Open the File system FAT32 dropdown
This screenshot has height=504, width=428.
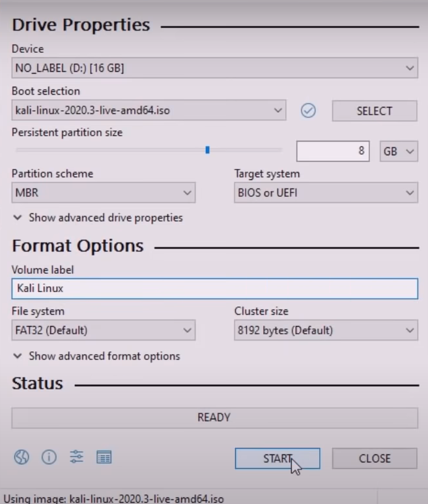[x=104, y=330]
